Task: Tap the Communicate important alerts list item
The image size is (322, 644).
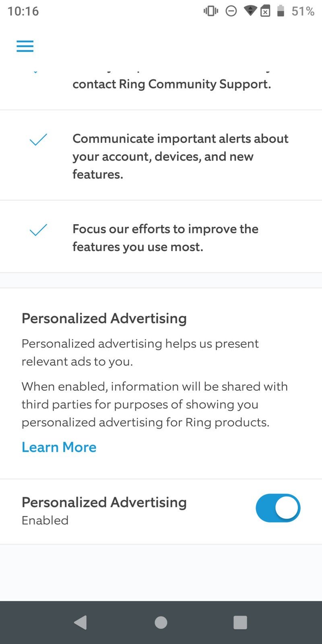Action: coord(161,156)
